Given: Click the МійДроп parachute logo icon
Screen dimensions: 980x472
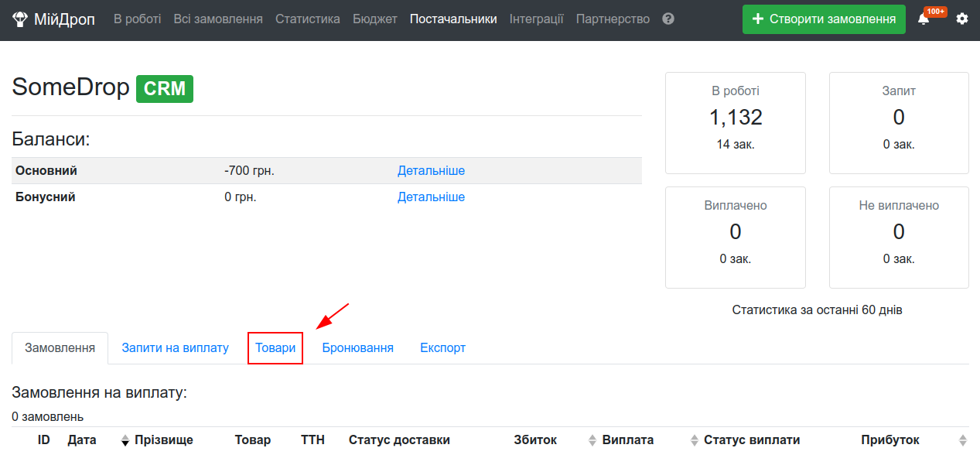Looking at the screenshot, I should coord(19,19).
